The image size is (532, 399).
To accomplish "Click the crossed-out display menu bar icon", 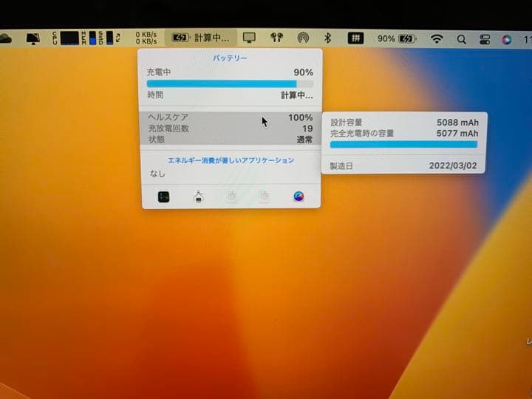I will tap(33, 38).
